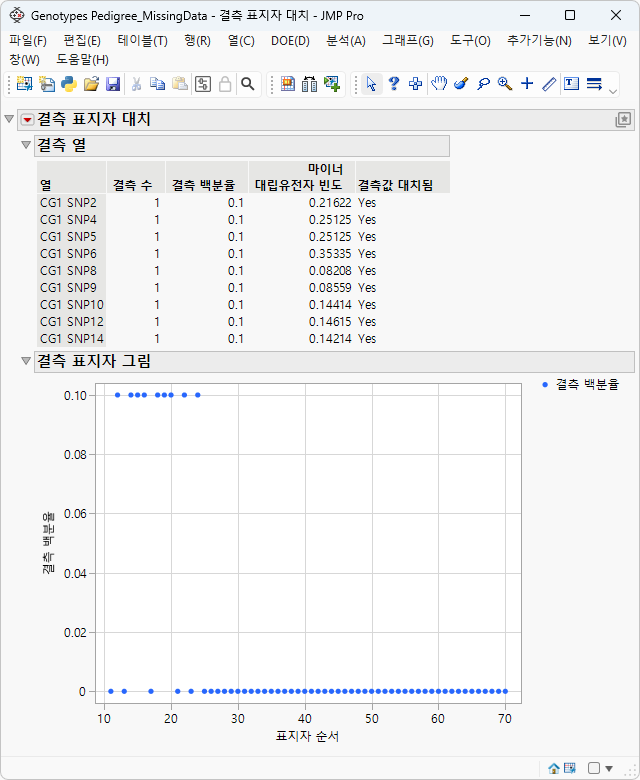Select the Help question mark tool

pos(394,84)
